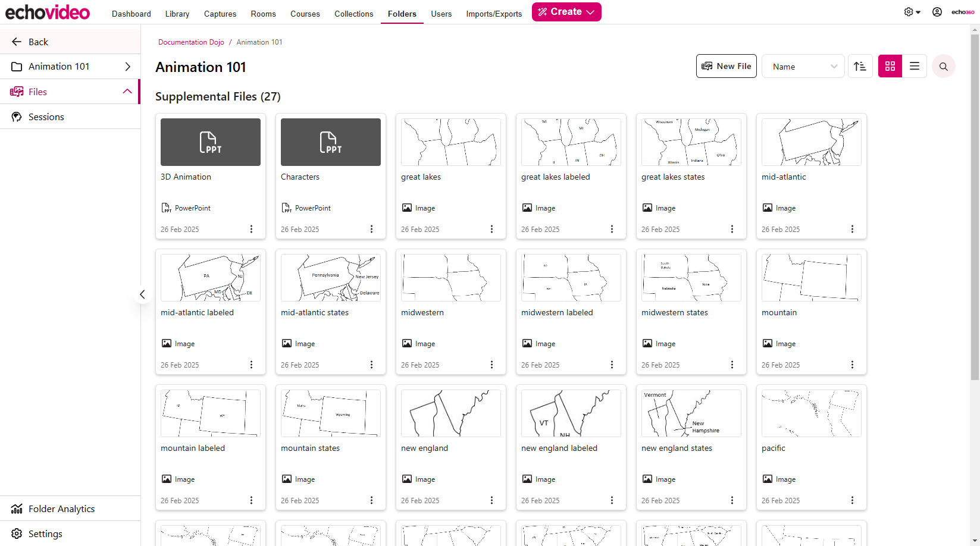980x546 pixels.
Task: Open options menu for midwestern states
Action: click(732, 365)
